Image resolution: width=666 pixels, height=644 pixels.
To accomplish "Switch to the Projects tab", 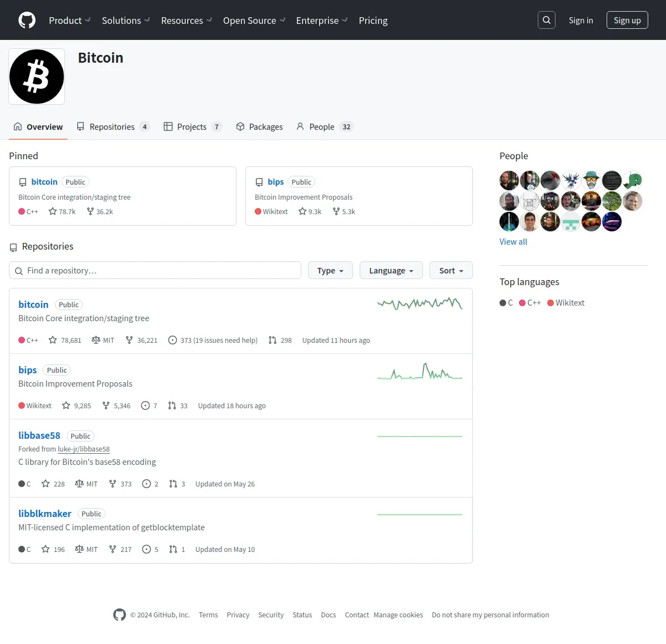I will tap(193, 126).
